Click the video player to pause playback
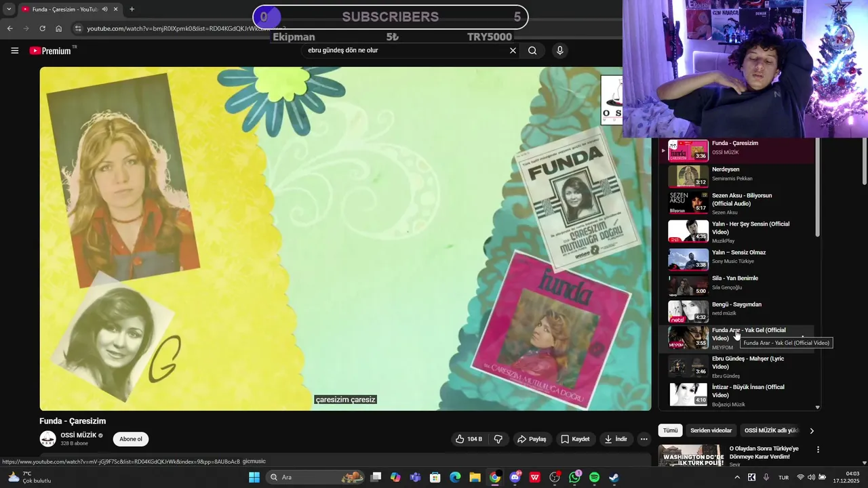This screenshot has width=868, height=488. (x=345, y=239)
